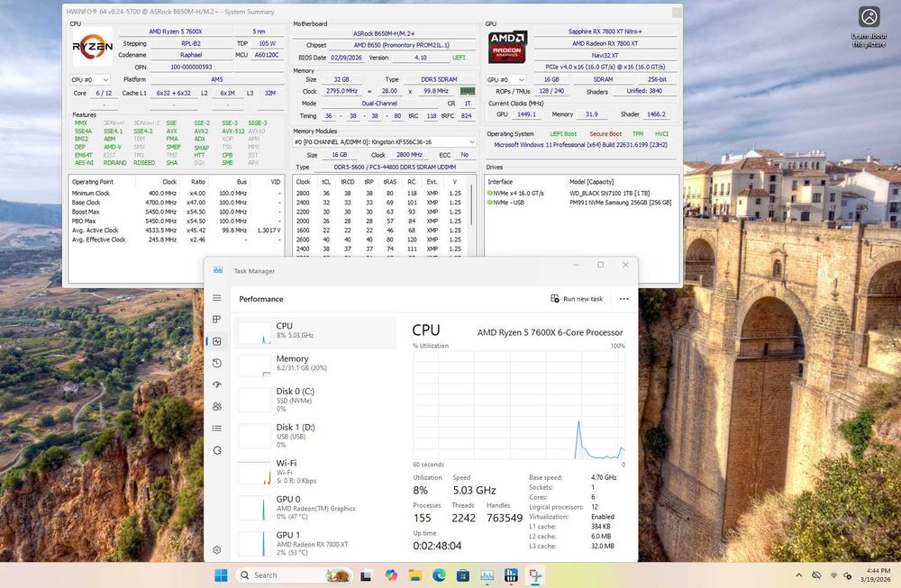Screen dimensions: 901x588
Task: Click AMD Ryzen 5 7600X name field
Action: [x=176, y=32]
